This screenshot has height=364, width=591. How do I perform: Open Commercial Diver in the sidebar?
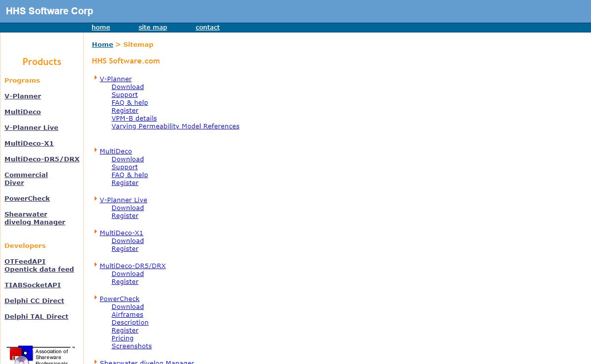(x=26, y=179)
